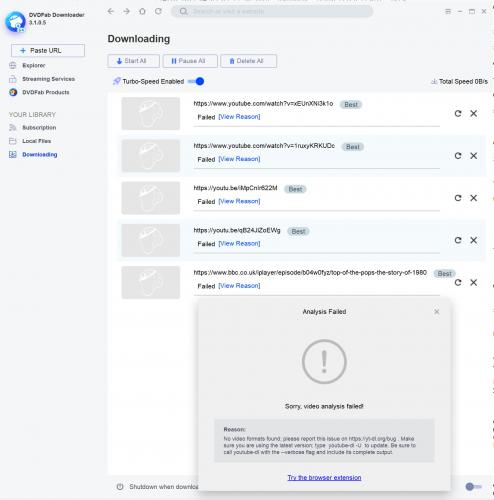Open Subscription in Your Library

[33, 128]
